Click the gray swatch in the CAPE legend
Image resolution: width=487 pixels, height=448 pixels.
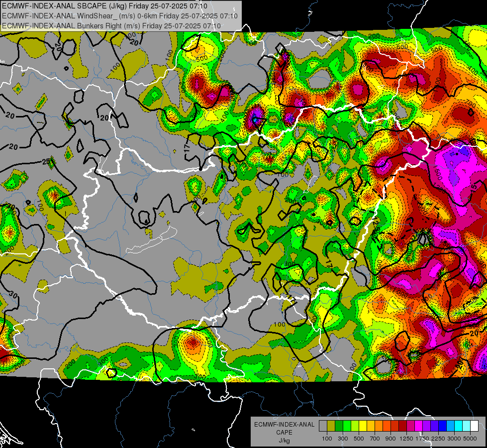pos(323,426)
